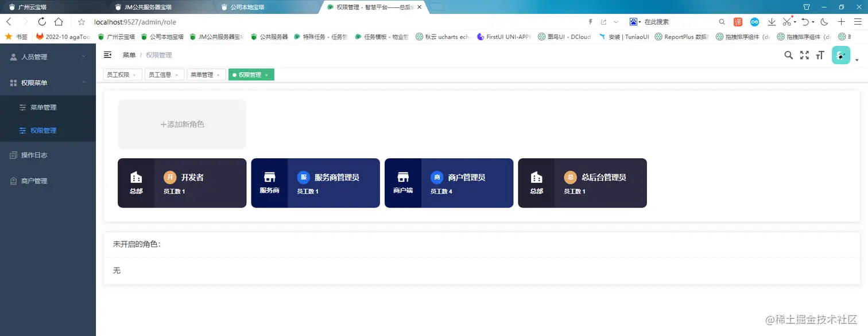Image resolution: width=868 pixels, height=336 pixels.
Task: Select the 人员管理 sidebar icon
Action: (13, 56)
